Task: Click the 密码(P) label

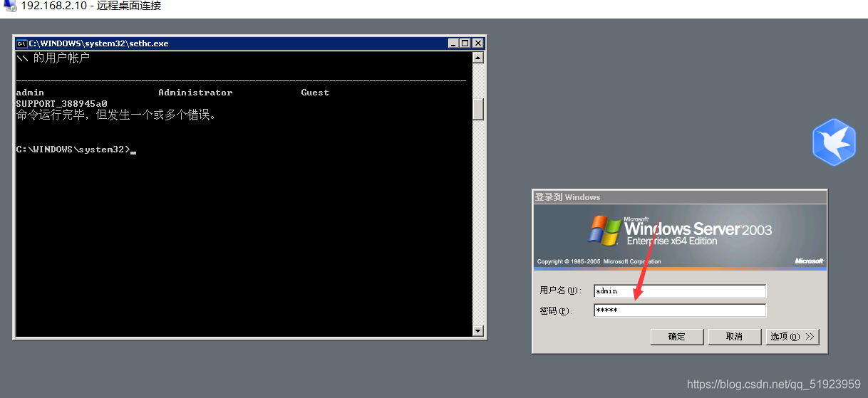Action: [557, 311]
